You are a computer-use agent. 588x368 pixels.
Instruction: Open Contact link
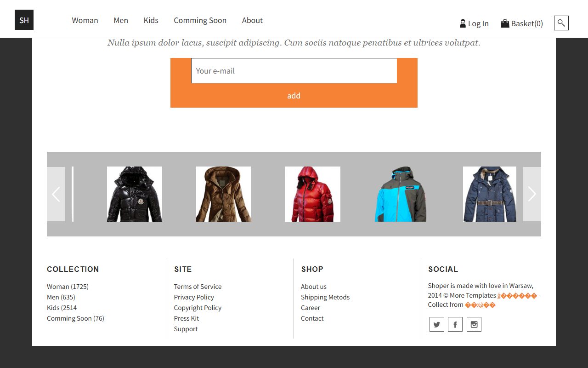(x=312, y=318)
